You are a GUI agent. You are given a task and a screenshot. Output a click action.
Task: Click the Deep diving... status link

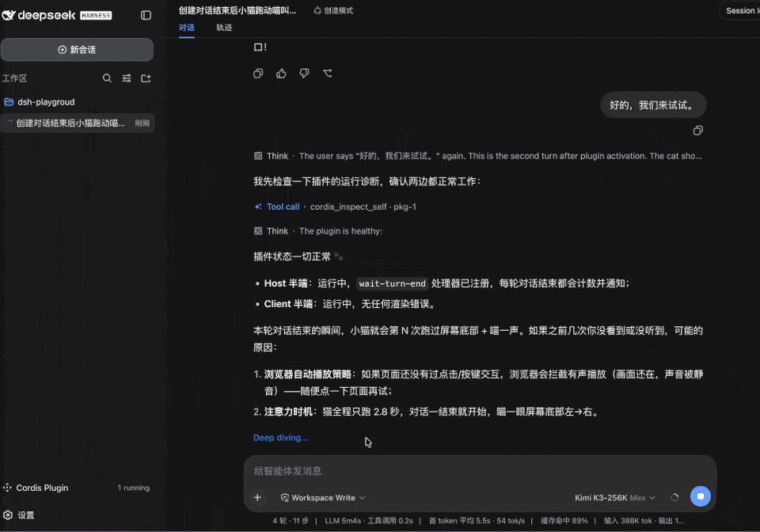pyautogui.click(x=280, y=438)
